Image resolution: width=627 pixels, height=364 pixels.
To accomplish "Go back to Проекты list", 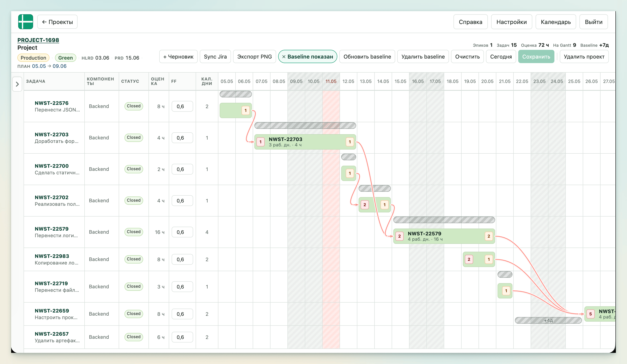I will (x=57, y=22).
